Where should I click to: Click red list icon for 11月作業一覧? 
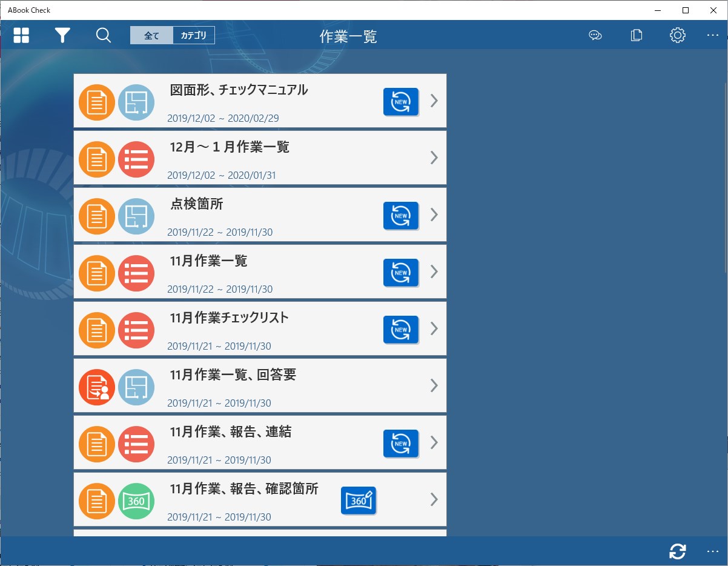click(x=136, y=273)
